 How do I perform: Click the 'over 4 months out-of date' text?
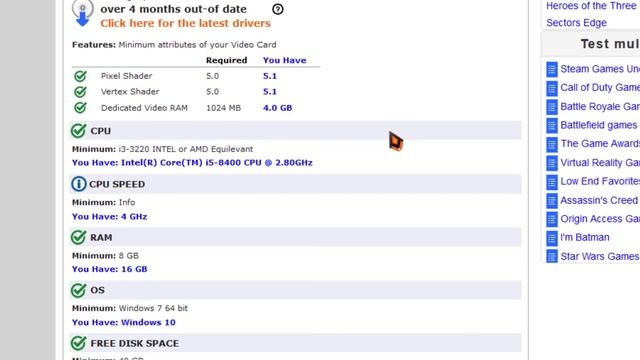click(173, 9)
